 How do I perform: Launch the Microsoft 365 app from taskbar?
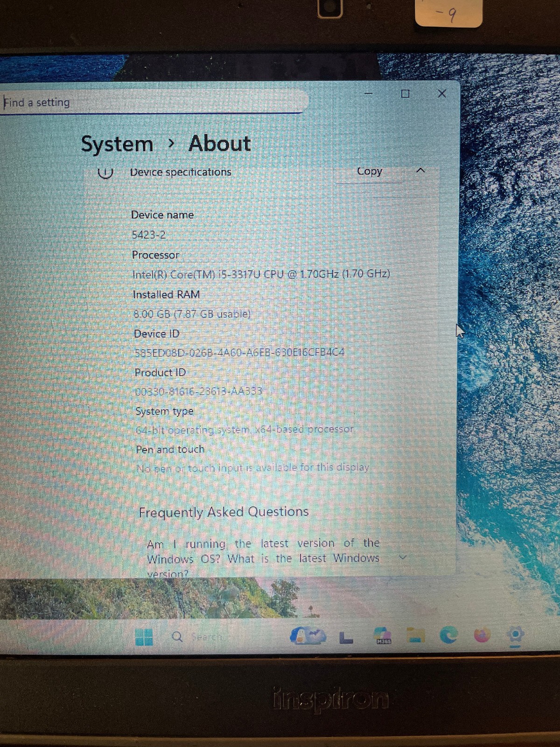point(384,636)
